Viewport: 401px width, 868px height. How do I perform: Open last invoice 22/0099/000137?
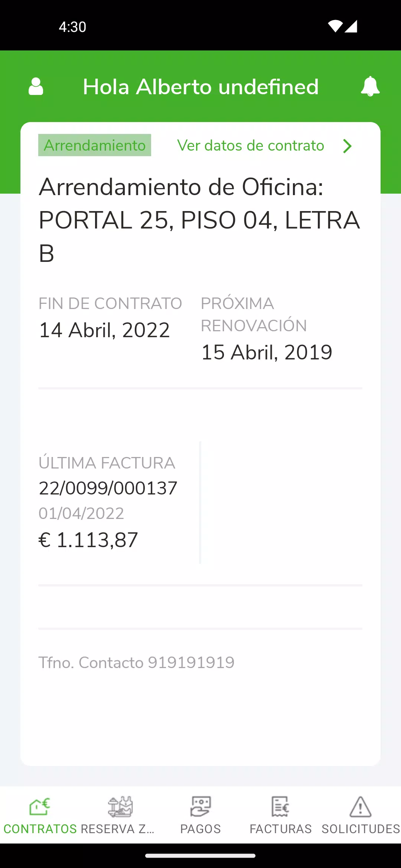108,488
